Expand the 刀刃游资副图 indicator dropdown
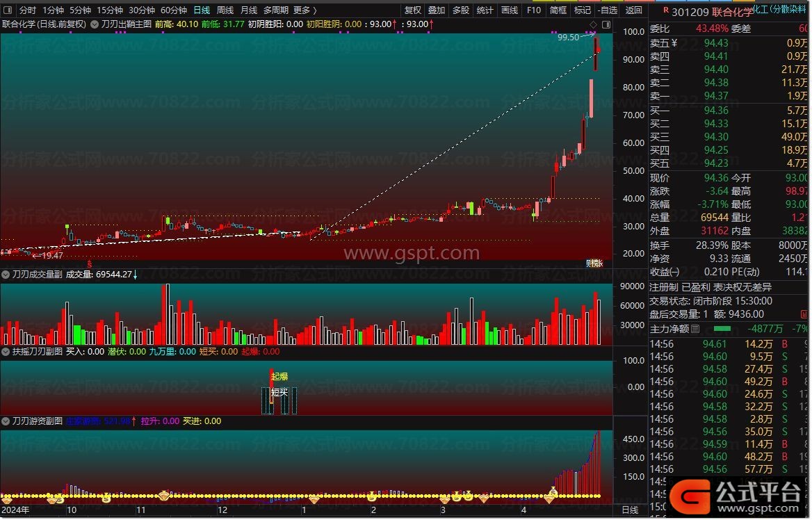Image resolution: width=812 pixels, height=520 pixels. 6,421
